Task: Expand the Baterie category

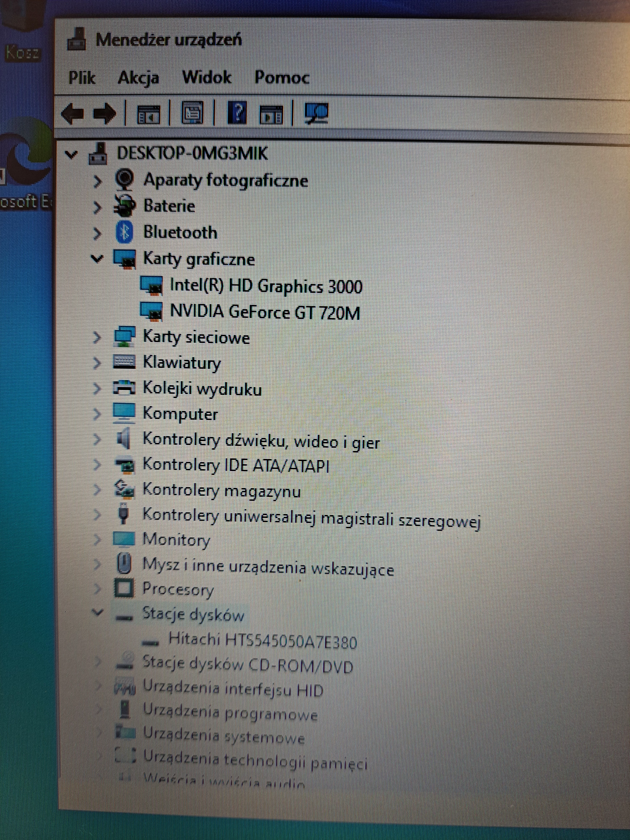Action: (97, 208)
